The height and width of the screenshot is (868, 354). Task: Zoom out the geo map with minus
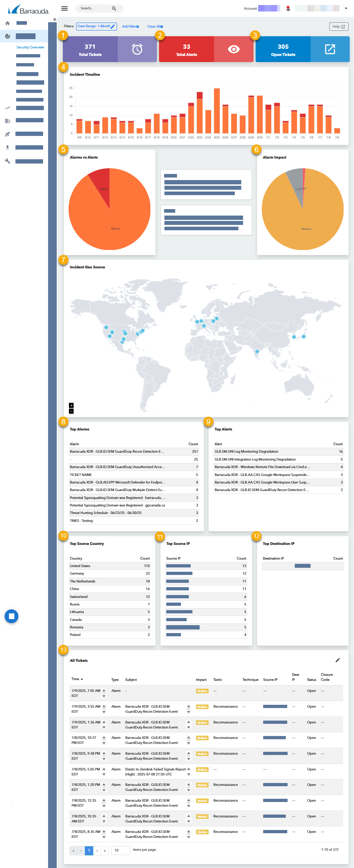[71, 411]
